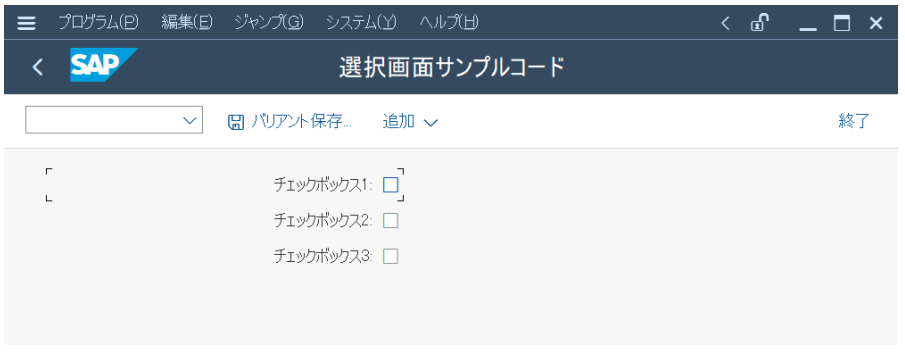Screen dimensions: 905x360
Task: Enable チェックボックス1 checkbox
Action: coord(391,185)
